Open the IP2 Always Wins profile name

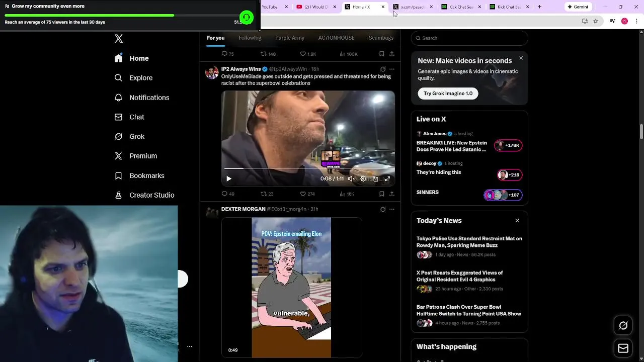coord(241,69)
